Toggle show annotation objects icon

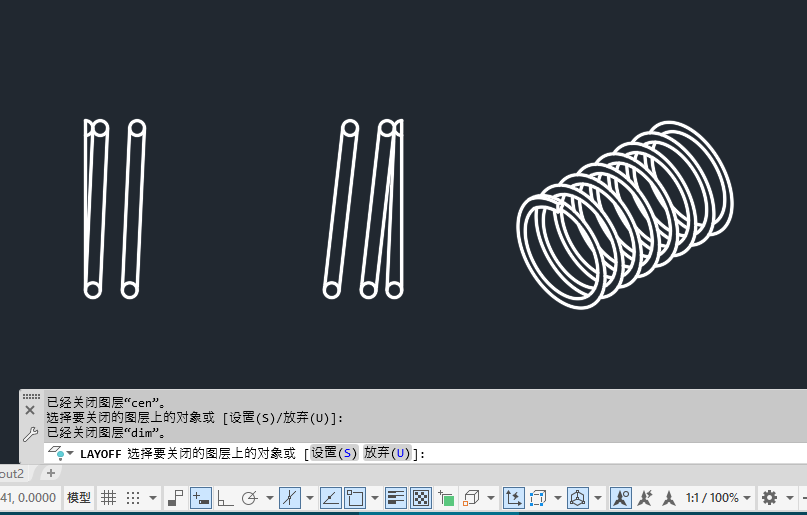click(x=621, y=498)
